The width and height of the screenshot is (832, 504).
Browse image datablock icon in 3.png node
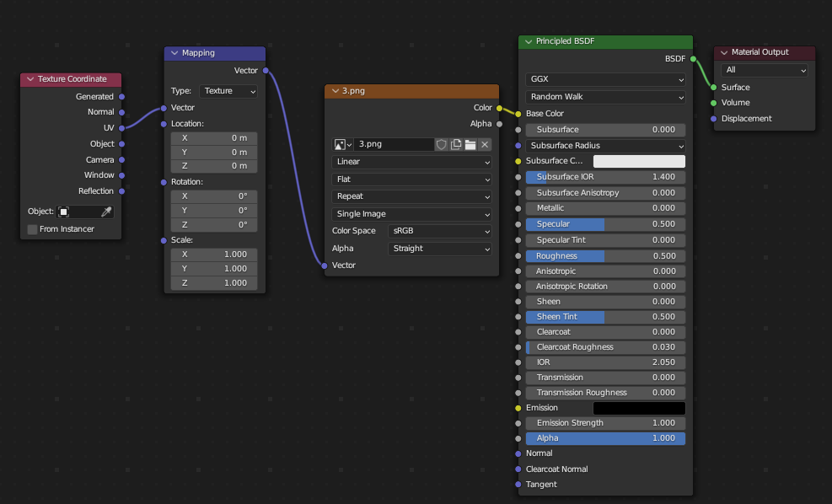point(342,144)
